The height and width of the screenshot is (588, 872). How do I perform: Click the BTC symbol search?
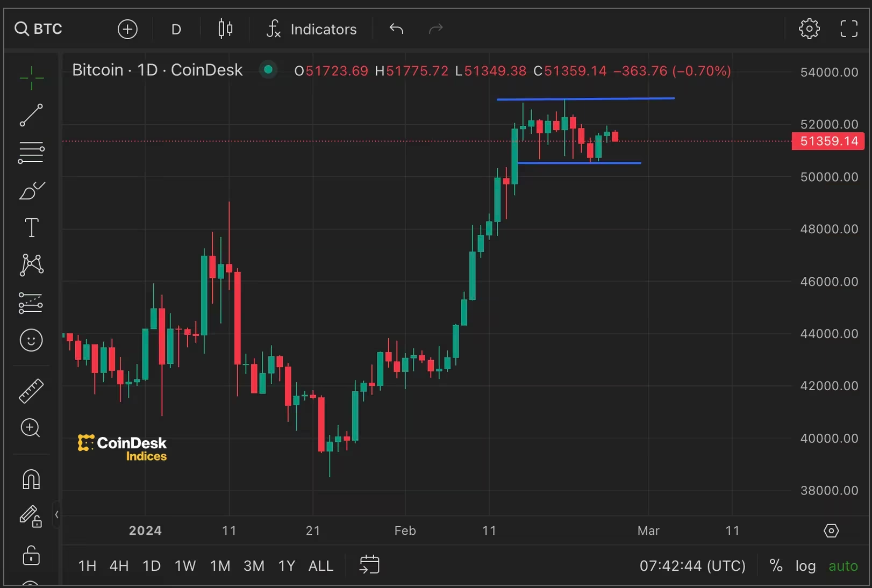coord(39,29)
